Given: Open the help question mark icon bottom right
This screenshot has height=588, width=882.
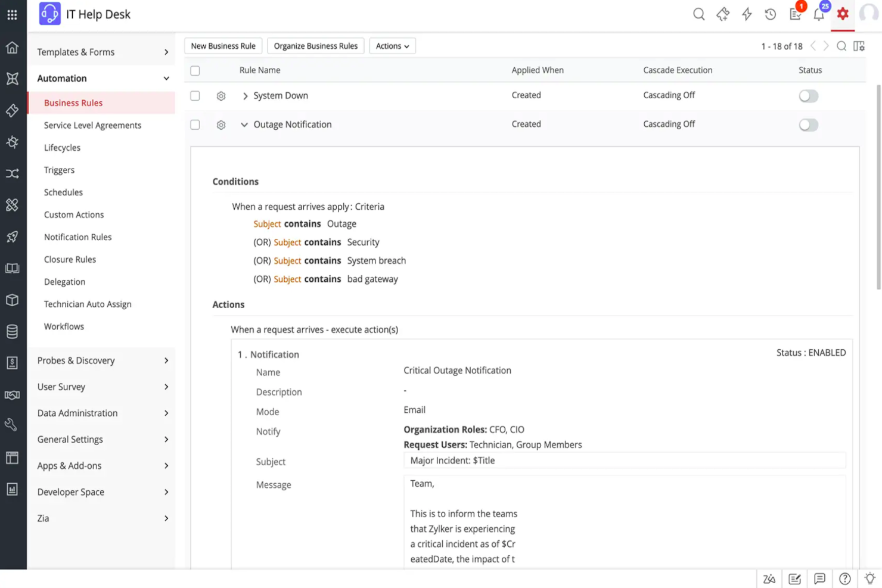Looking at the screenshot, I should pos(844,578).
